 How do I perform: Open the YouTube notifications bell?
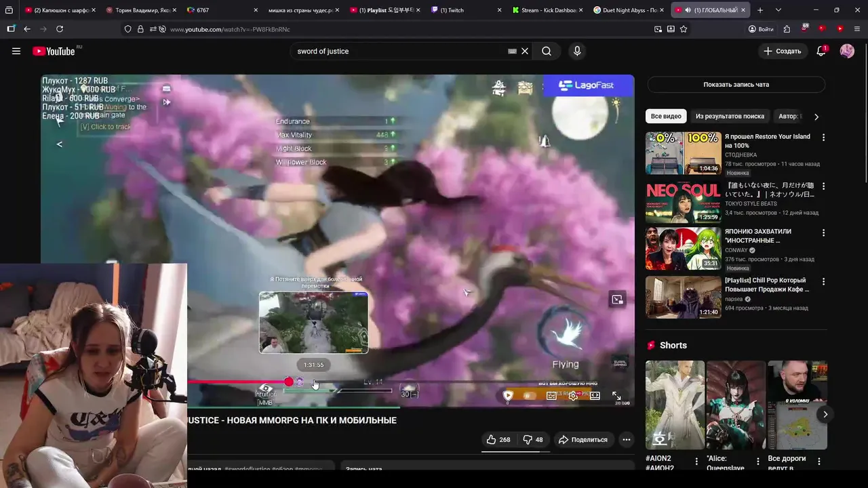(x=821, y=51)
